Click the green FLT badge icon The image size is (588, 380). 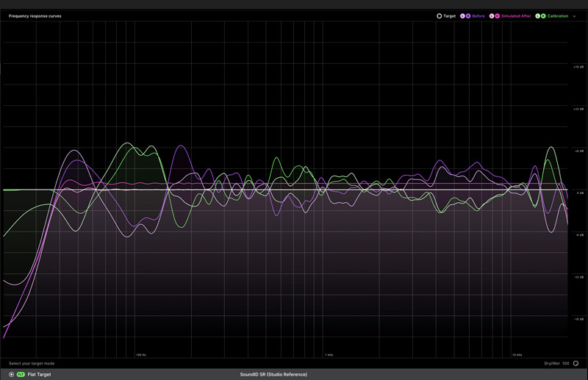[x=21, y=374]
